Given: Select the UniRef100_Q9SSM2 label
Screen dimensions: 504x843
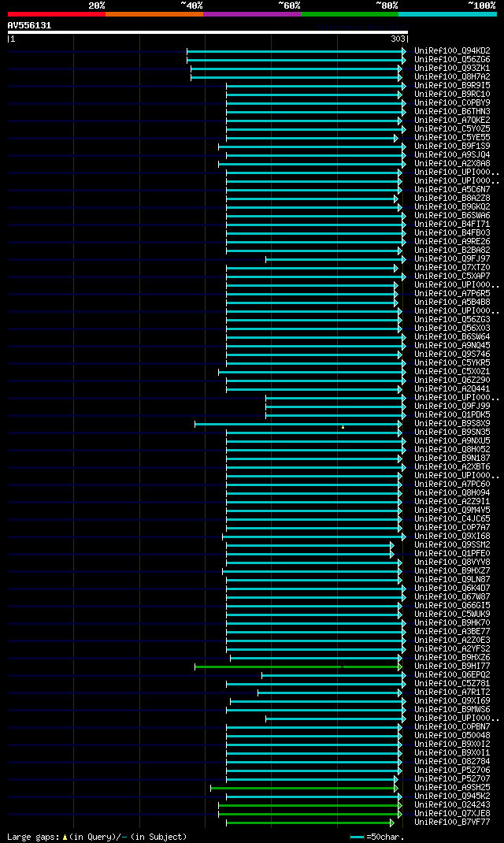Looking at the screenshot, I should (x=452, y=545).
